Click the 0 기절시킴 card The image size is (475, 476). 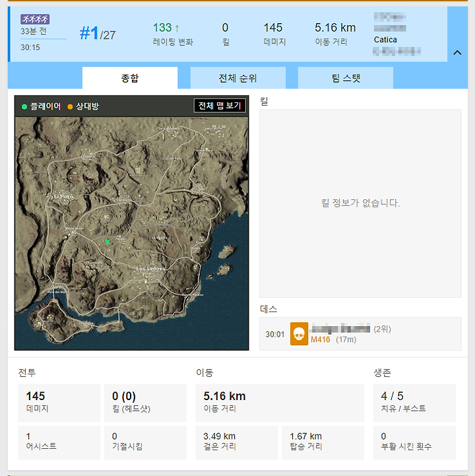[x=145, y=442]
